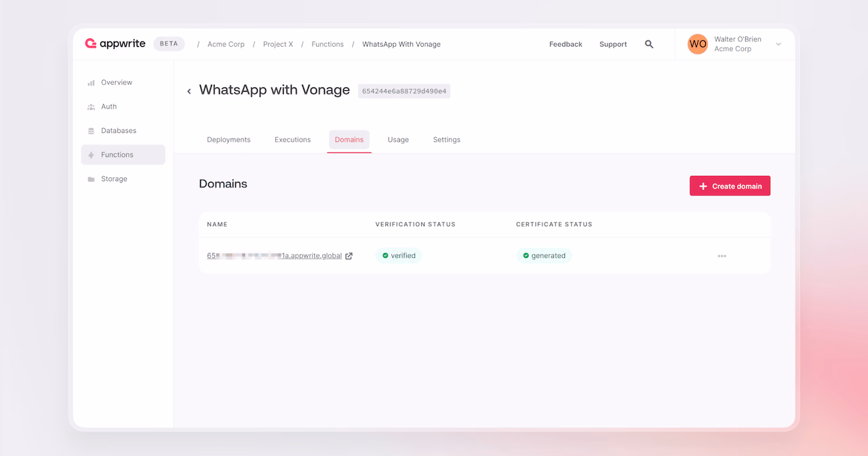Screen dimensions: 868x456
Task: Go back using the arrow beside WhatsApp with Vonage
Action: (x=189, y=91)
